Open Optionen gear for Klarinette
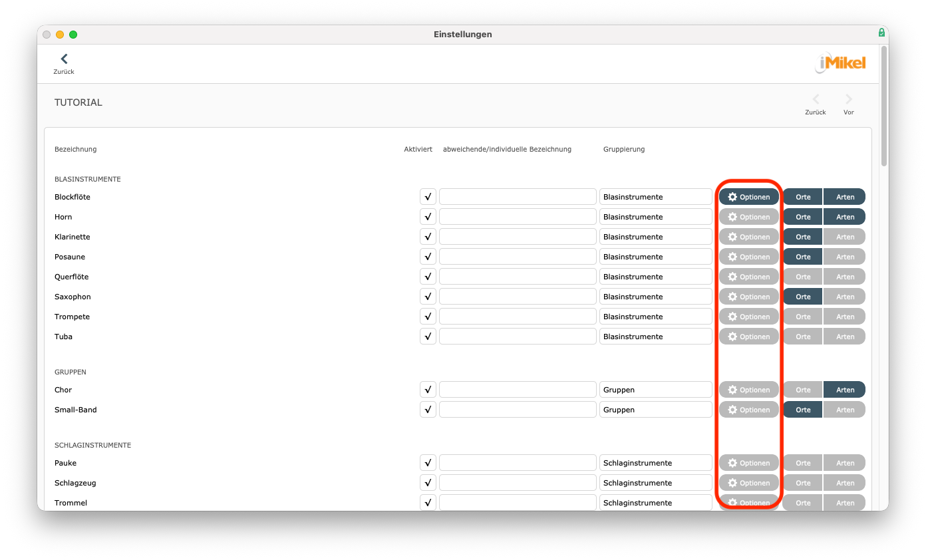926x560 pixels. click(748, 237)
